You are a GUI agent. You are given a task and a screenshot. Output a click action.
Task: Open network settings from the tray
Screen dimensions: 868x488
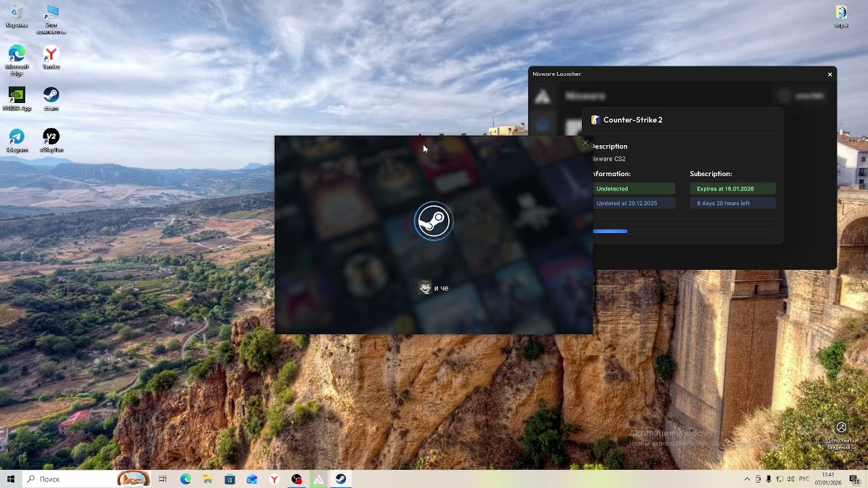pos(780,479)
